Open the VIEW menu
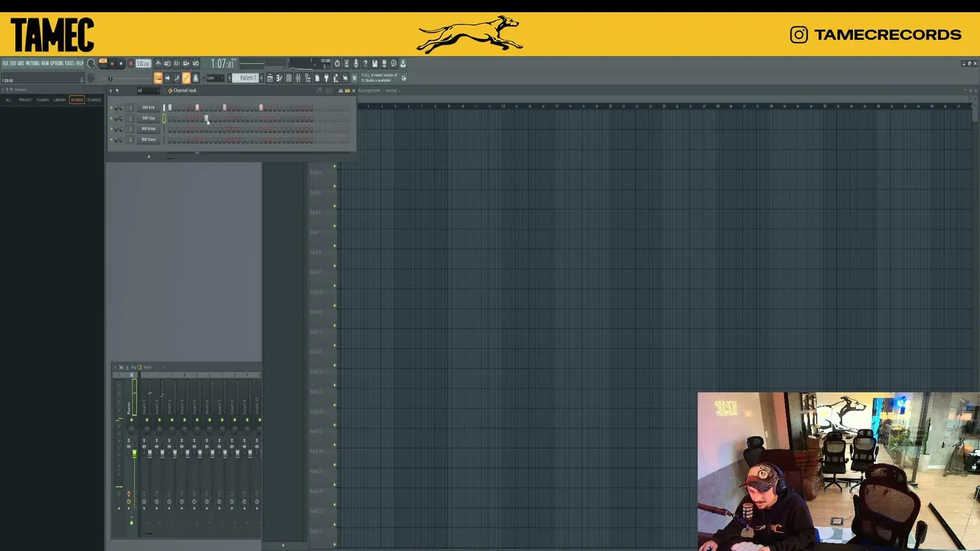This screenshot has width=980, height=551. 45,64
